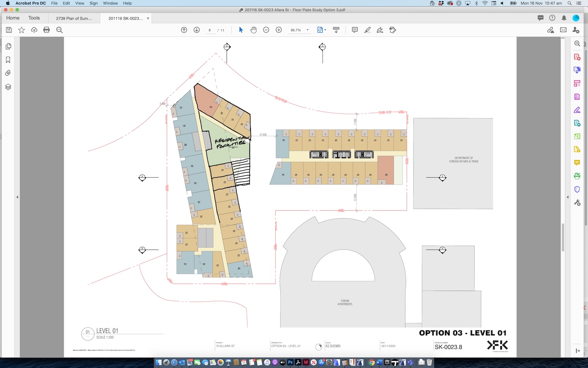Expand the zoom level dropdown
The height and width of the screenshot is (368, 588).
[x=307, y=30]
